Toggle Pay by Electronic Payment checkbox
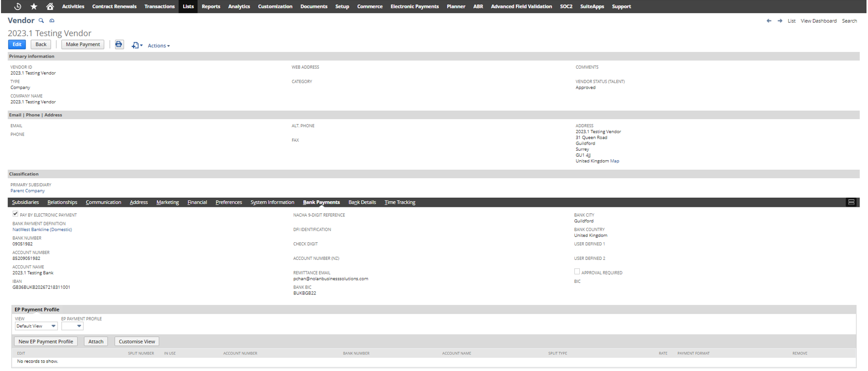868x371 pixels. point(16,214)
